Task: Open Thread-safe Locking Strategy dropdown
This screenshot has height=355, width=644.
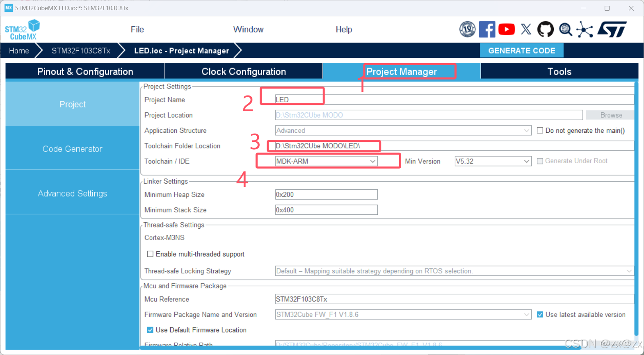Action: 454,271
